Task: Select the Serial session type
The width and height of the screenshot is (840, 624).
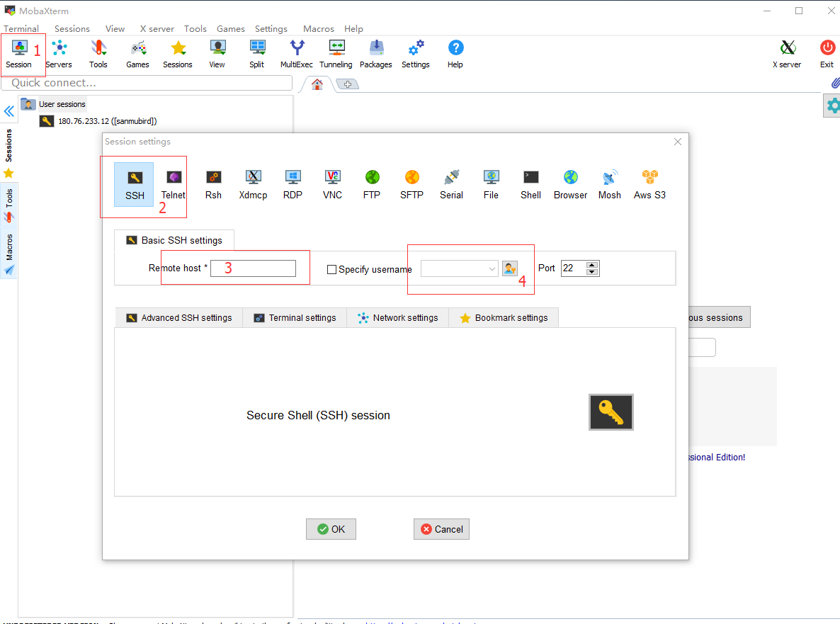Action: [x=451, y=185]
